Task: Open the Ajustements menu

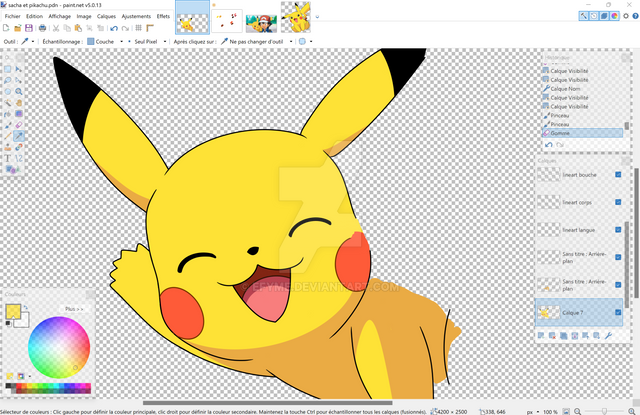Action: pyautogui.click(x=136, y=17)
